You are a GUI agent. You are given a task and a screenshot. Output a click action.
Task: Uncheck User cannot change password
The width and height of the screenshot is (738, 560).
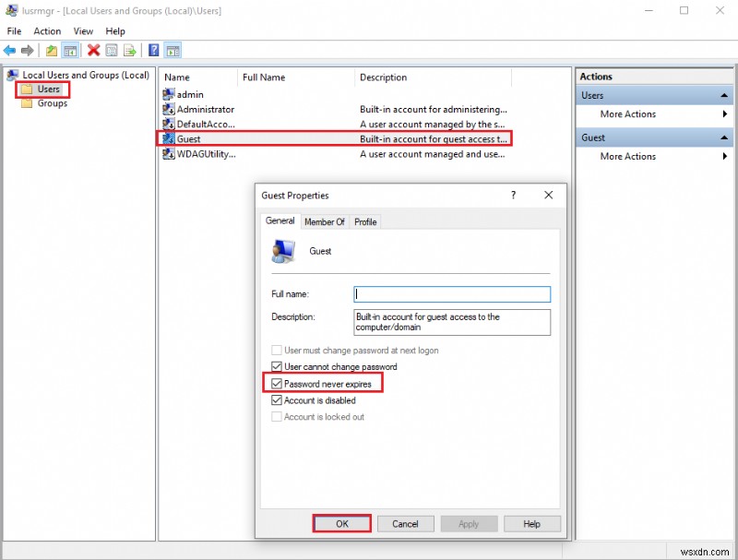point(278,367)
